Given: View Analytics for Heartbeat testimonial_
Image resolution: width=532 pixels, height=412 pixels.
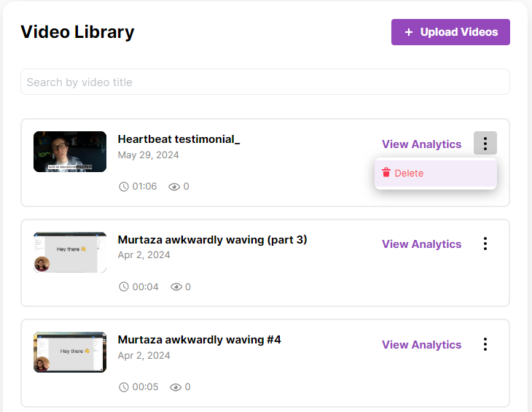Looking at the screenshot, I should click(421, 144).
